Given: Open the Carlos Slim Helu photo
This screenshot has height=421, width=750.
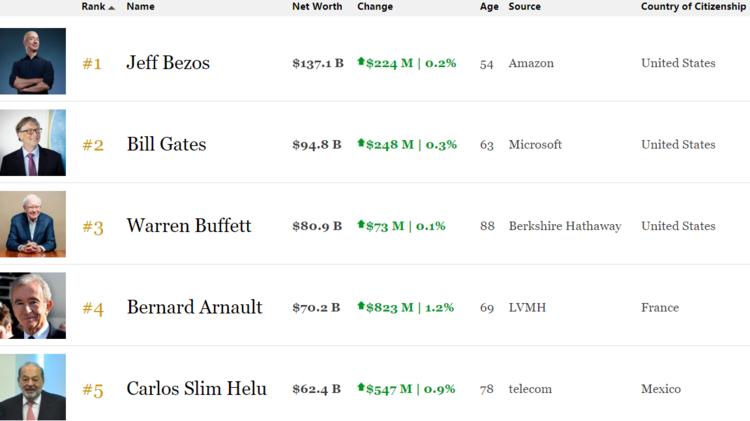Looking at the screenshot, I should [33, 387].
